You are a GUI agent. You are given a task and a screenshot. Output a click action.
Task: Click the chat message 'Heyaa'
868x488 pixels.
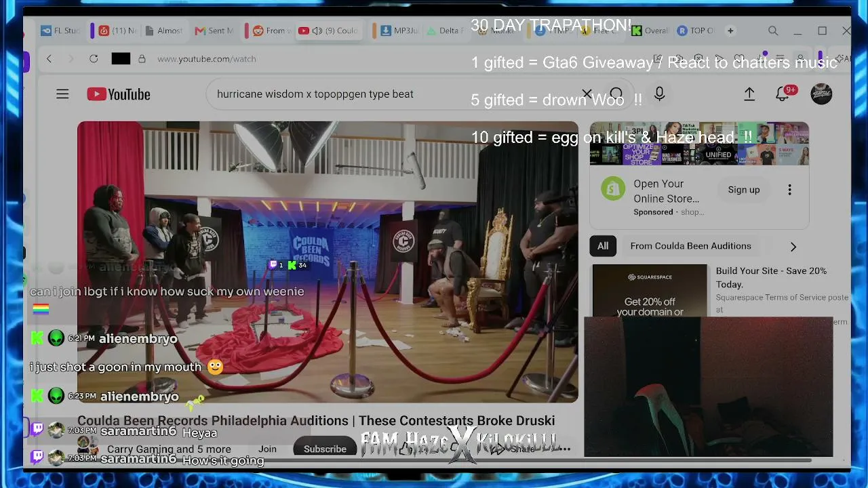[x=199, y=433]
